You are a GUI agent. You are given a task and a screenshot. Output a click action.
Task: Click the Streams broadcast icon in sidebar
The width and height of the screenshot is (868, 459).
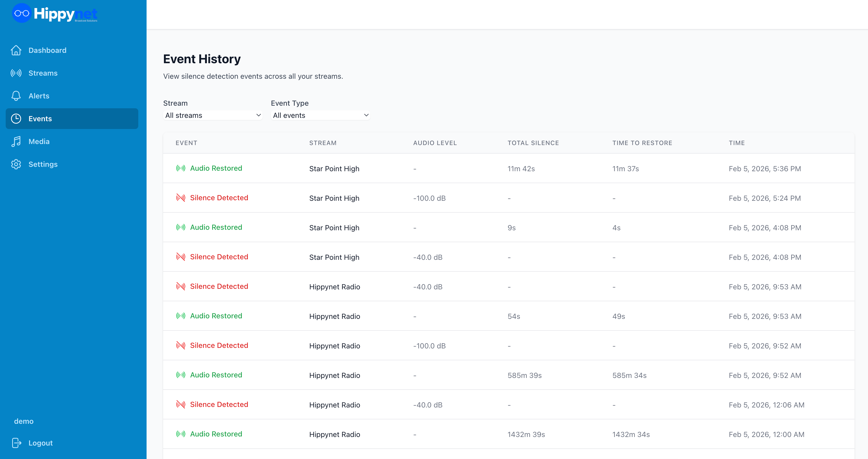pos(16,73)
